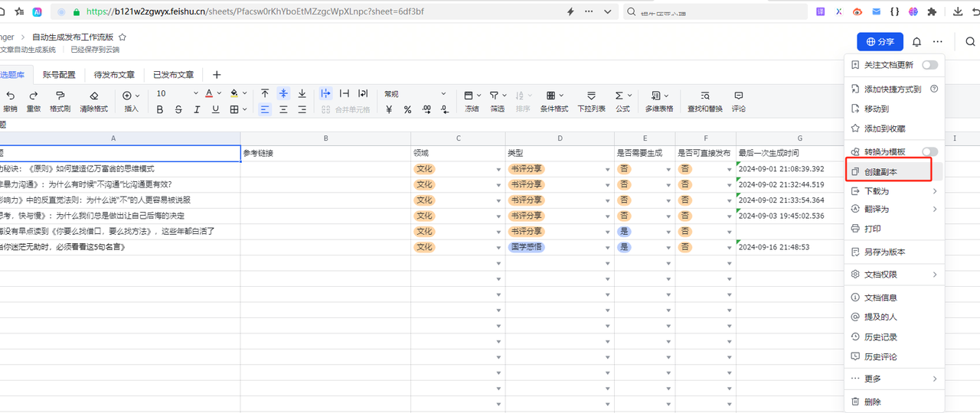Switch to the 待发布文章 sheet tab
980x413 pixels.
pos(114,75)
